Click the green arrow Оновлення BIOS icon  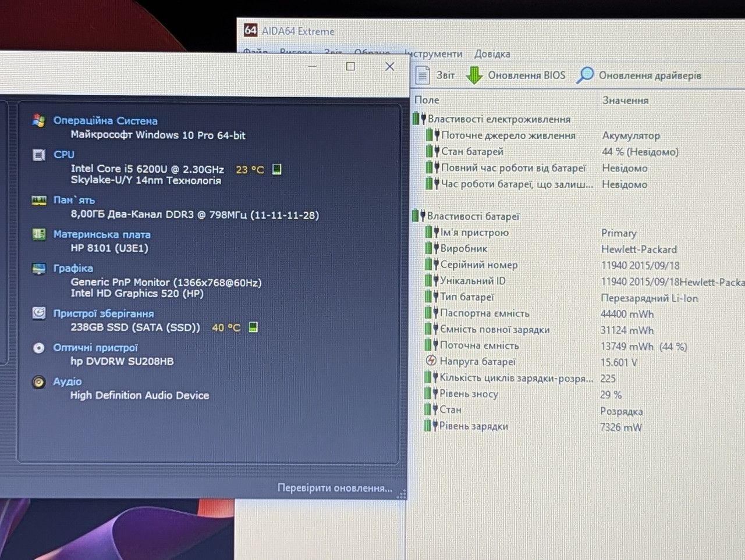pos(474,76)
